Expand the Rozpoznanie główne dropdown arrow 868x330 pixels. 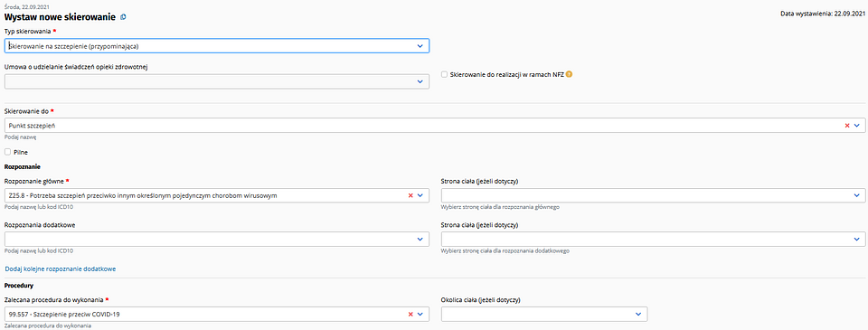(420, 195)
